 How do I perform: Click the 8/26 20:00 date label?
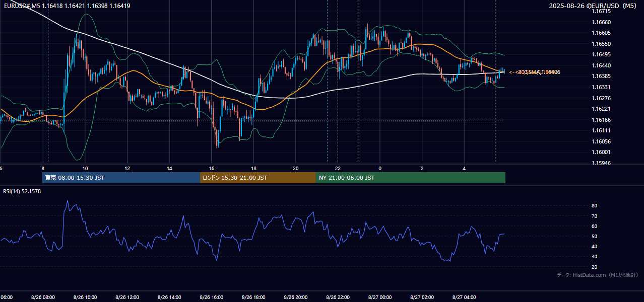pos(295,297)
